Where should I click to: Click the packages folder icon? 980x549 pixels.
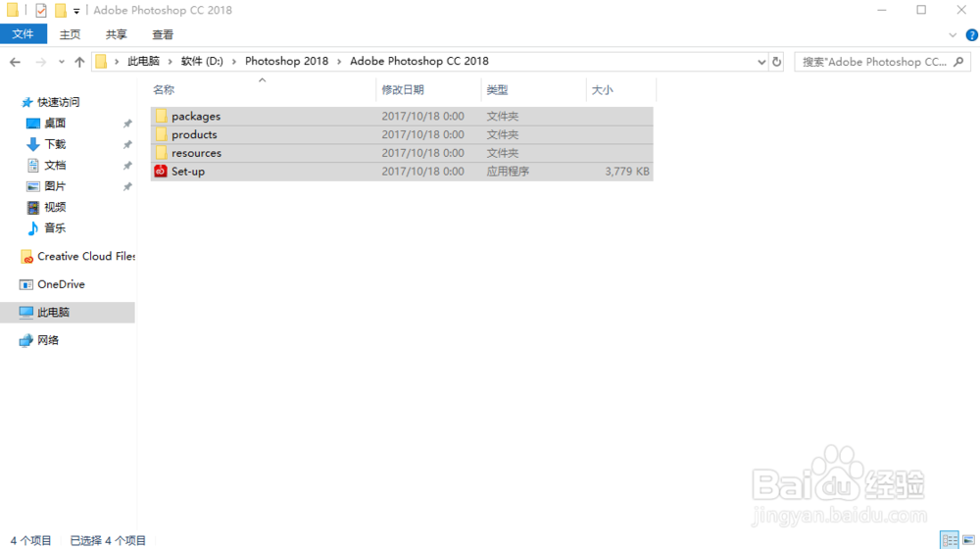click(162, 116)
